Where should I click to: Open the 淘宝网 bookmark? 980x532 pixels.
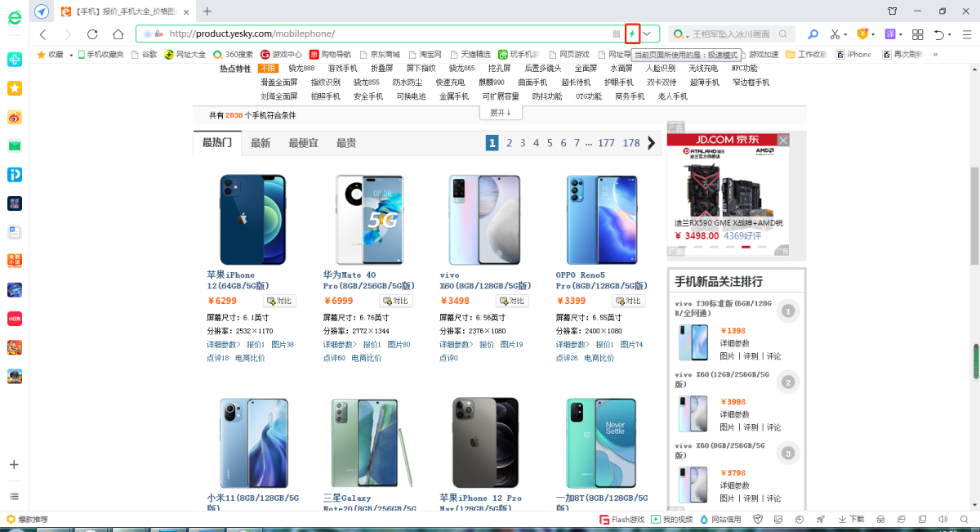click(x=425, y=55)
